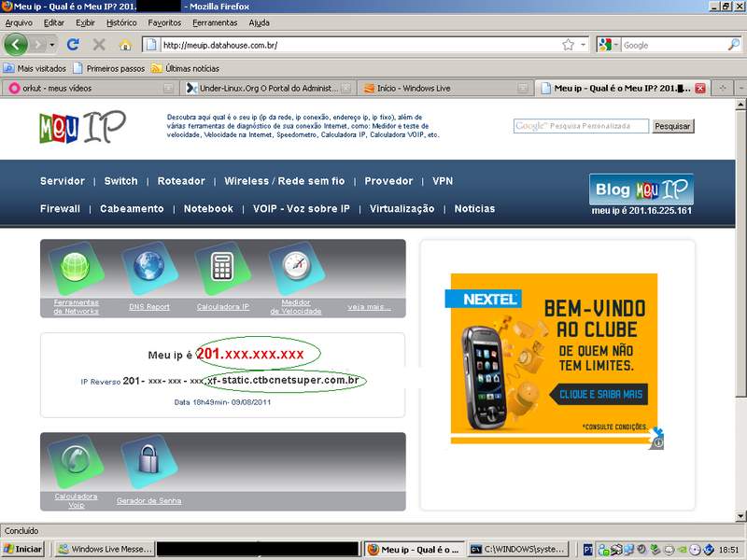Open Primeiros passos bookmark
Screen dimensions: 747x560
point(109,68)
